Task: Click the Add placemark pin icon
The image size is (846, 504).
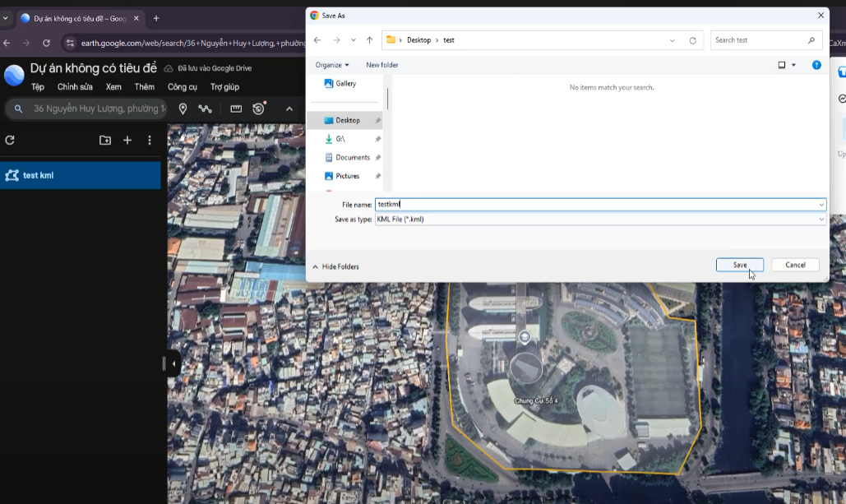Action: [183, 109]
